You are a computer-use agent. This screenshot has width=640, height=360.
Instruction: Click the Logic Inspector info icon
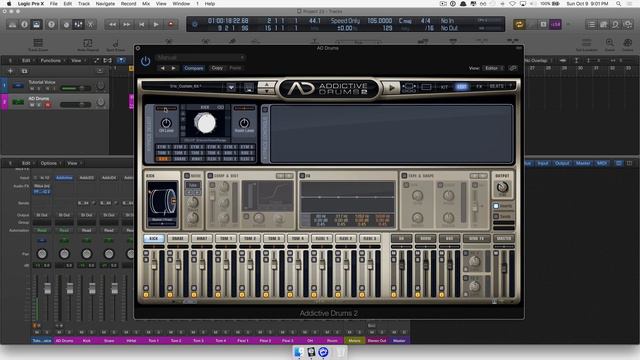click(24, 24)
